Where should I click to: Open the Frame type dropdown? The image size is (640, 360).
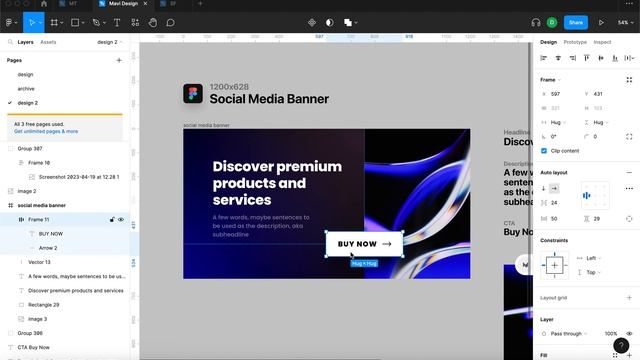(551, 80)
